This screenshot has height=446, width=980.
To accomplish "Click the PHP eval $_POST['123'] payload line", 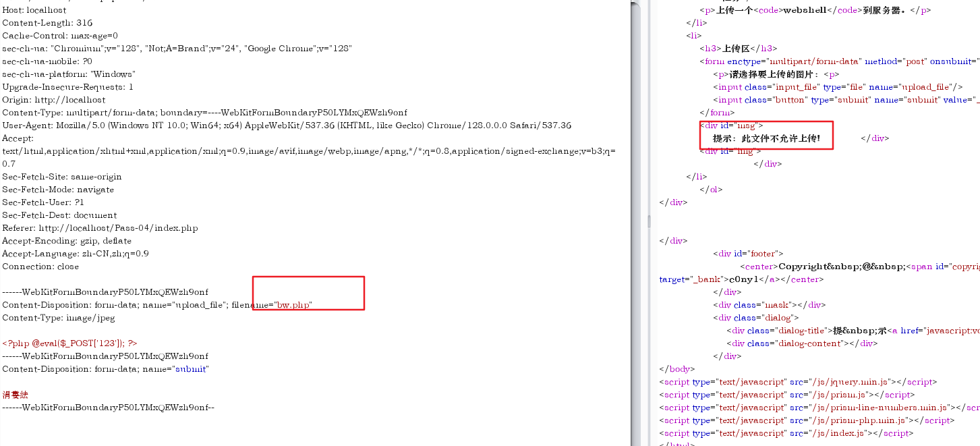I will coord(69,343).
